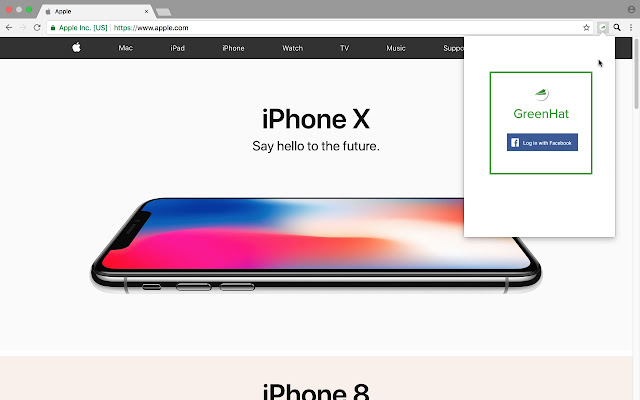Open the Chrome profile icon at top right
The width and height of the screenshot is (640, 400).
pyautogui.click(x=631, y=9)
